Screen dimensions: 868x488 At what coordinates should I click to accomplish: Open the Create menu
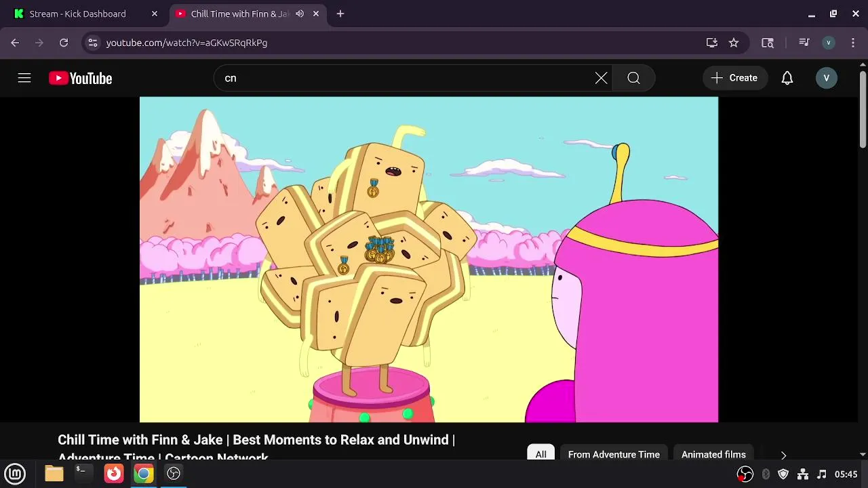coord(734,78)
